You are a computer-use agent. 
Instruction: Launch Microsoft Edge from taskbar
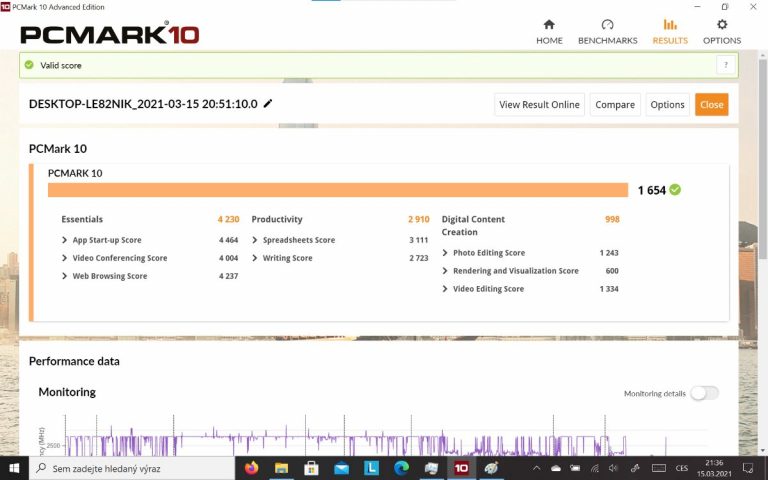point(401,468)
